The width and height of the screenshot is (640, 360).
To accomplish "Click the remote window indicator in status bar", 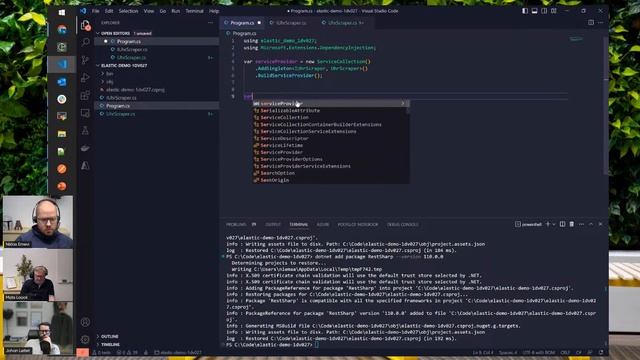I will (x=82, y=352).
